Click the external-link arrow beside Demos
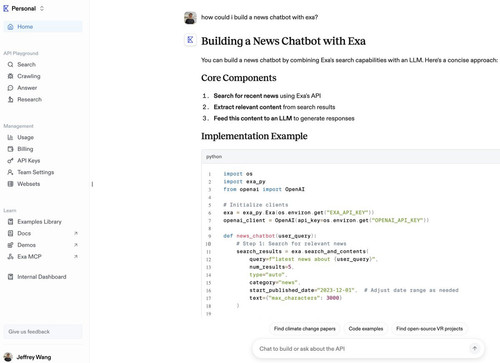 point(76,245)
